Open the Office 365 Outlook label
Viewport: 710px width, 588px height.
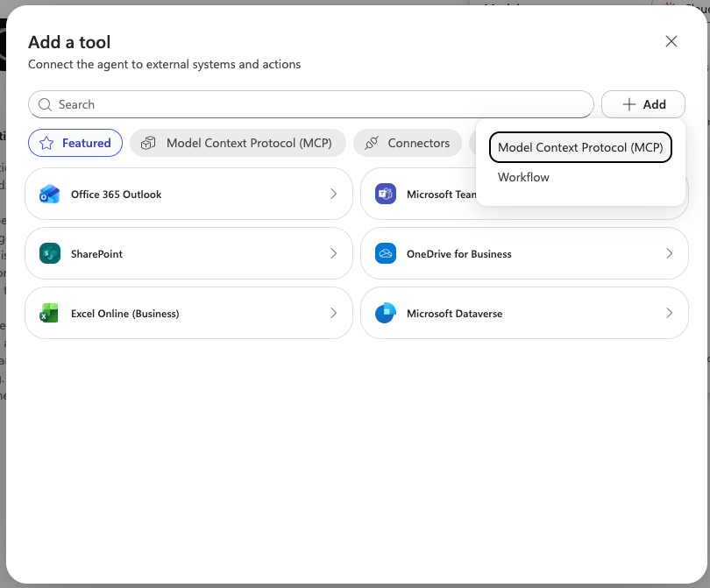[116, 195]
